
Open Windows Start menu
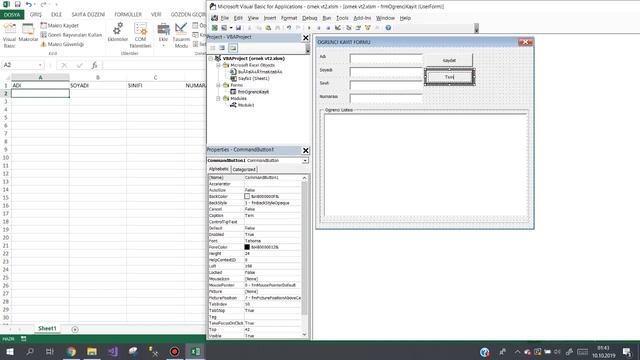10,351
